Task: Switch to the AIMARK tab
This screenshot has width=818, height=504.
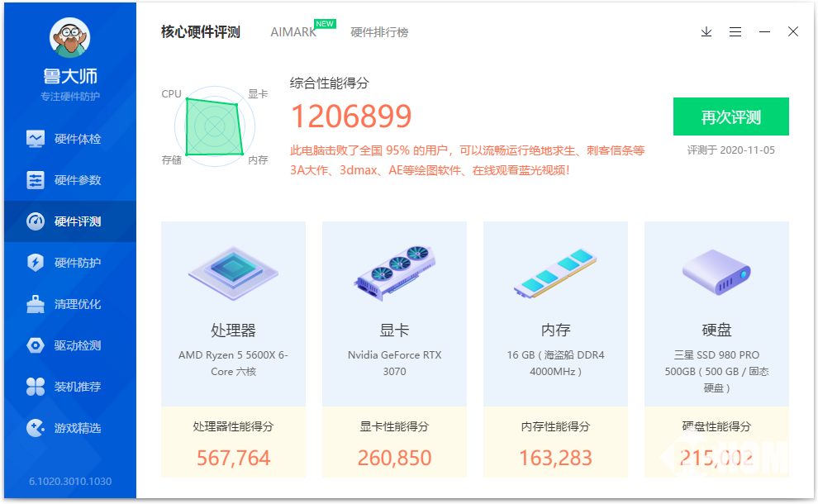Action: [x=293, y=32]
